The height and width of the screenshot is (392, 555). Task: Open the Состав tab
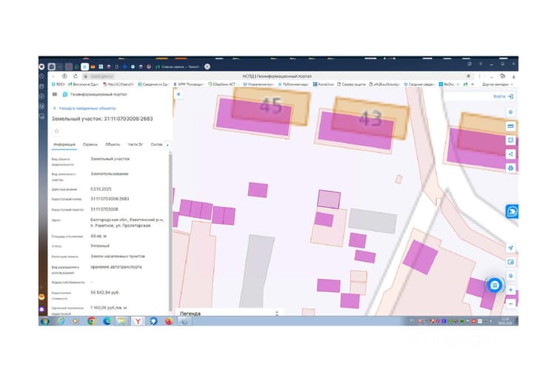156,144
